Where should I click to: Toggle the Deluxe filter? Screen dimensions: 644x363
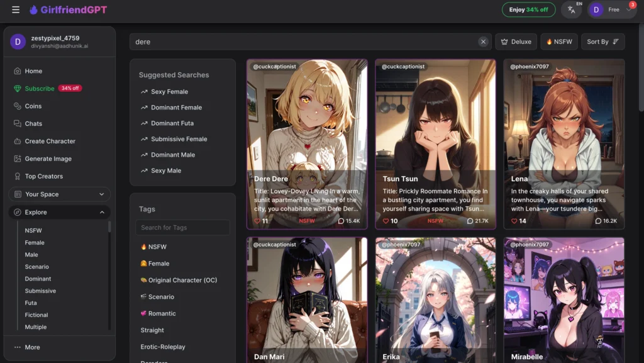pos(516,42)
